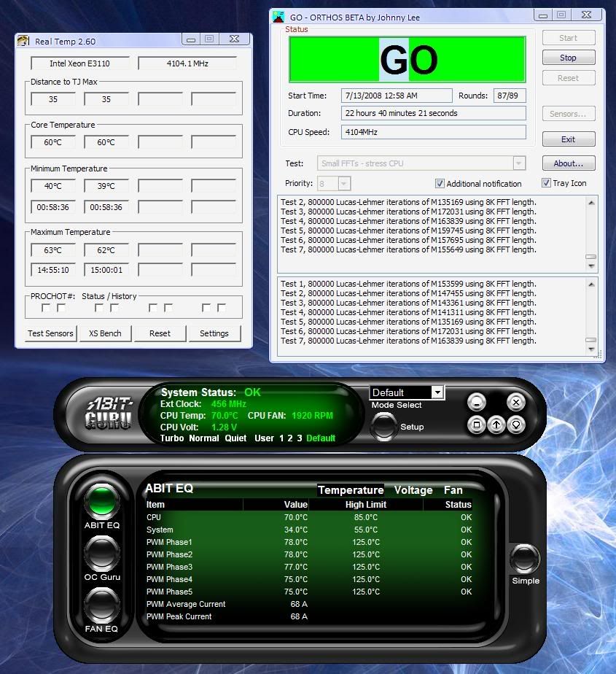The width and height of the screenshot is (616, 674).
Task: Tick the second pair's PROCHOT status checkbox
Action: 99,308
